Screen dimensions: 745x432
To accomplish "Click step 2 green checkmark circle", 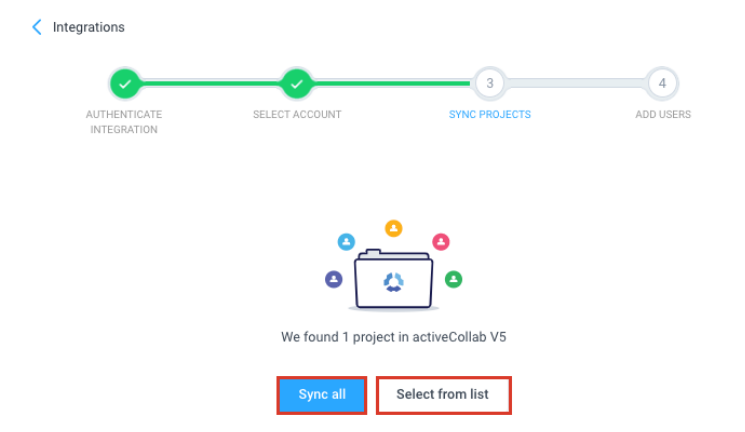I will (297, 84).
